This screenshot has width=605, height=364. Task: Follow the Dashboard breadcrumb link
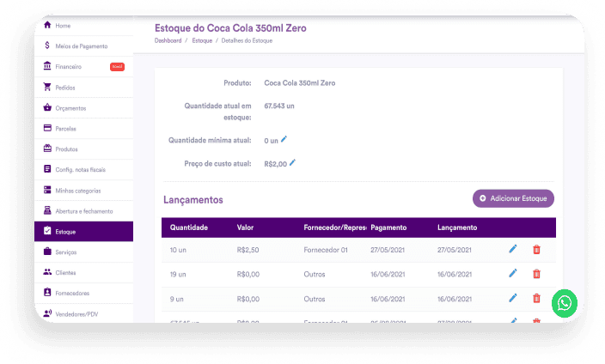coord(168,40)
